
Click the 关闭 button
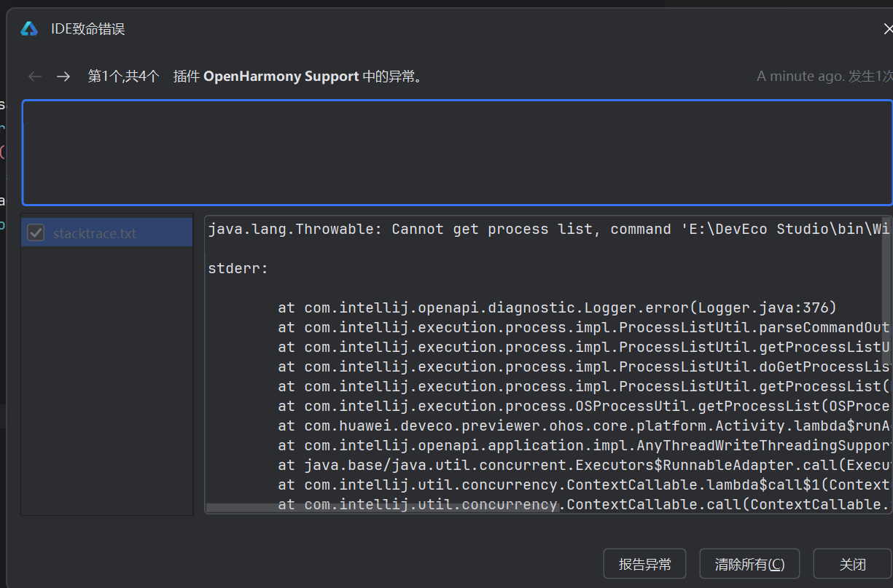(x=852, y=564)
